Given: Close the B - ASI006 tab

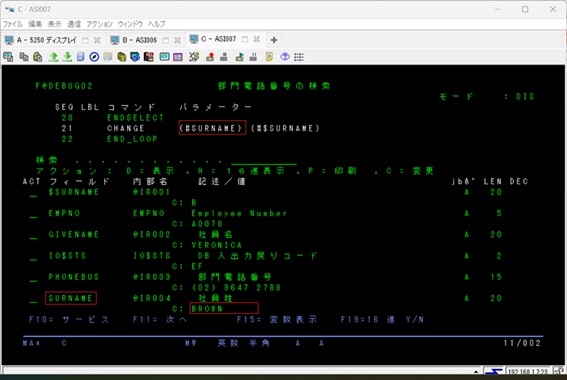Looking at the screenshot, I should pyautogui.click(x=177, y=40).
